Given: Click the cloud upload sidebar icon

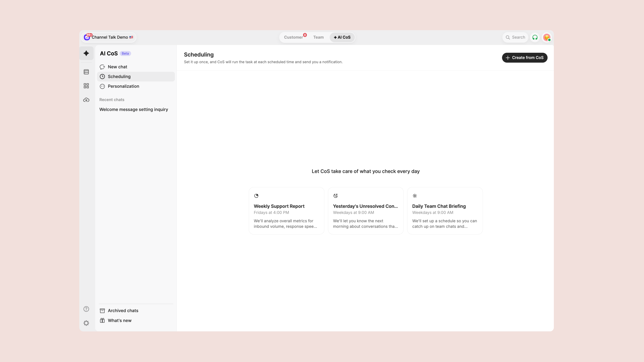Looking at the screenshot, I should point(86,100).
